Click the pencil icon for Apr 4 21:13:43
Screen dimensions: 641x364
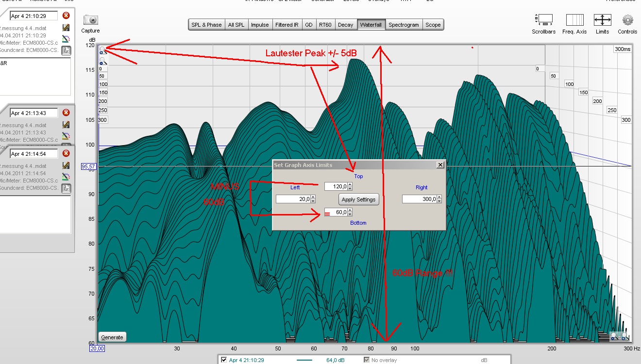point(66,125)
